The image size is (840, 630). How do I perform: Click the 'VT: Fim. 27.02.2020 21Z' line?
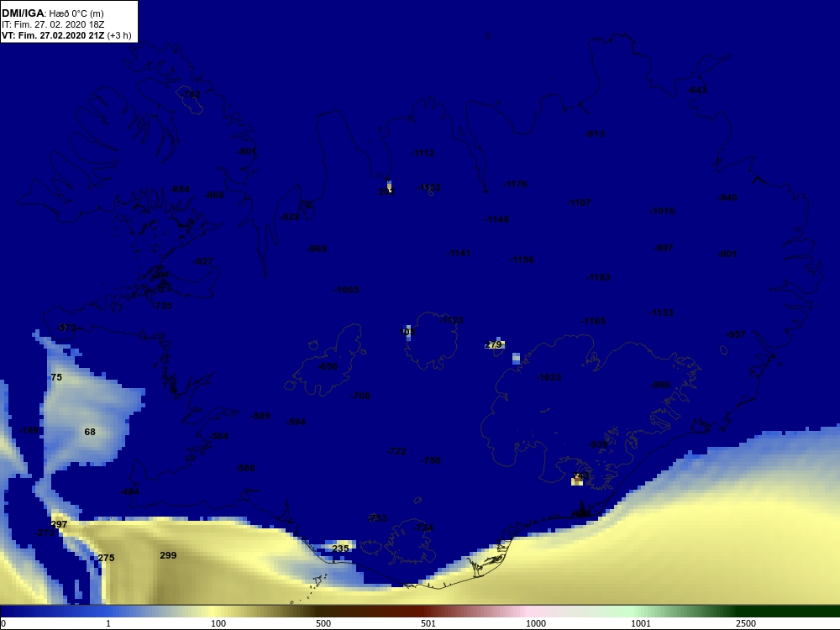(x=53, y=35)
